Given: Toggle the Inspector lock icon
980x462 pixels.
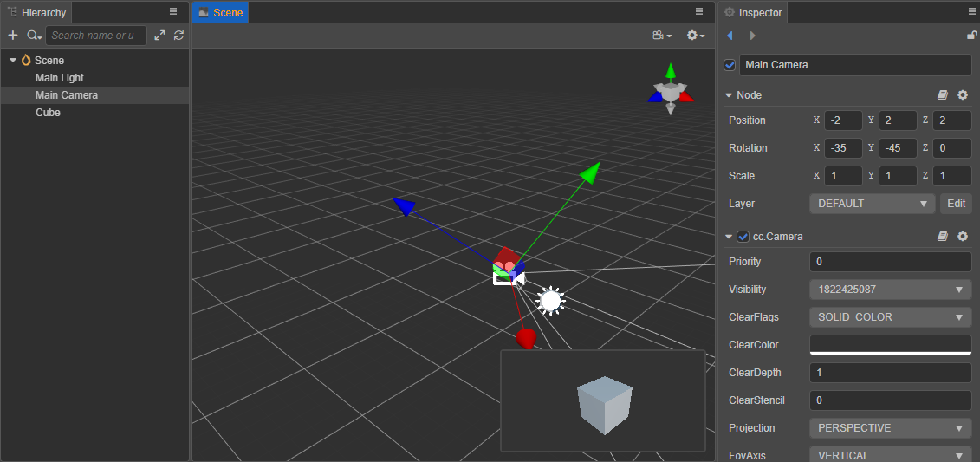Looking at the screenshot, I should point(971,36).
